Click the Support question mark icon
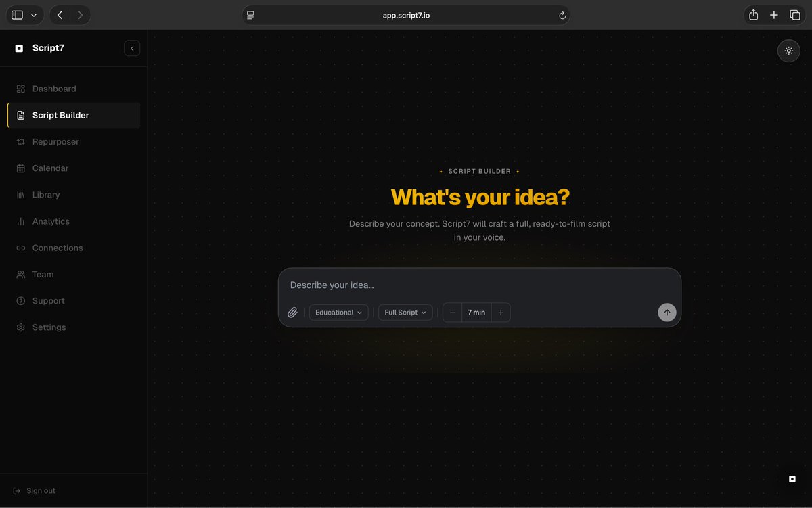This screenshot has width=812, height=508. [20, 301]
